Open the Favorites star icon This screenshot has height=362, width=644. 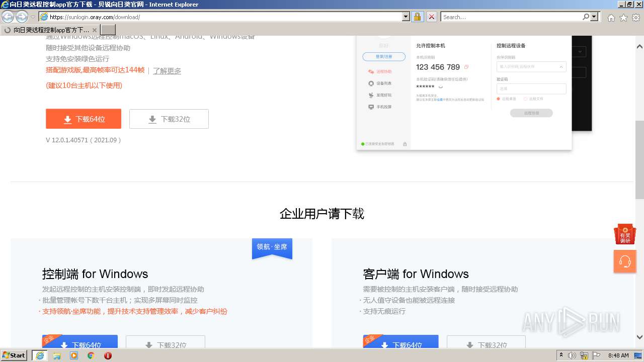pos(623,18)
